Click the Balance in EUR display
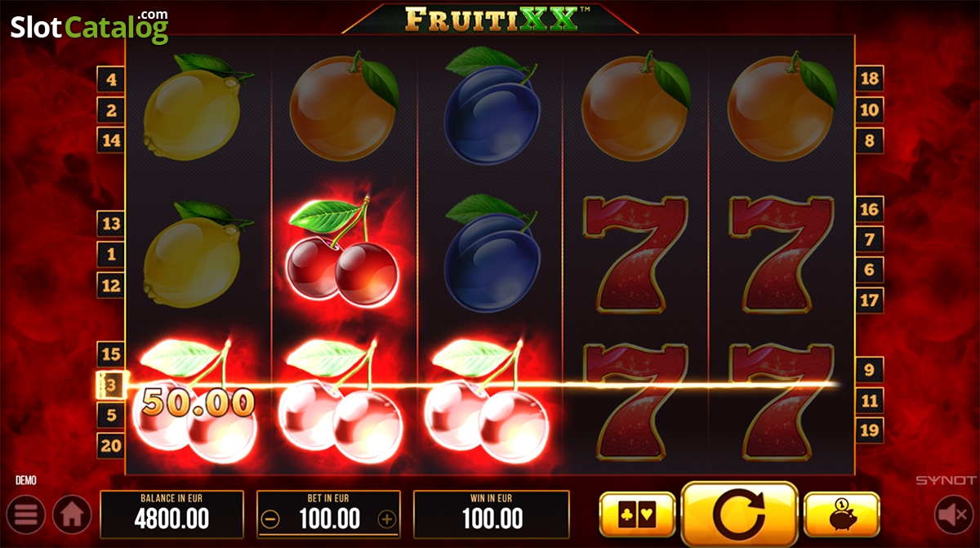The width and height of the screenshot is (980, 548). pos(171,515)
